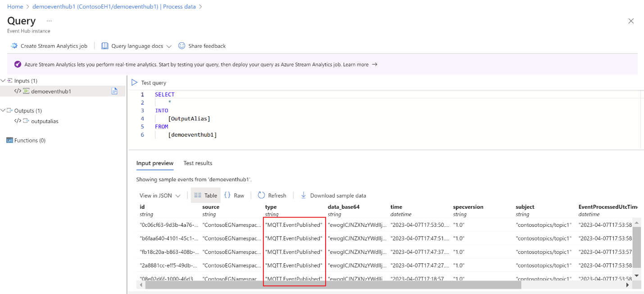644x294 pixels.
Task: Expand the Query language docs dropdown
Action: [x=169, y=46]
